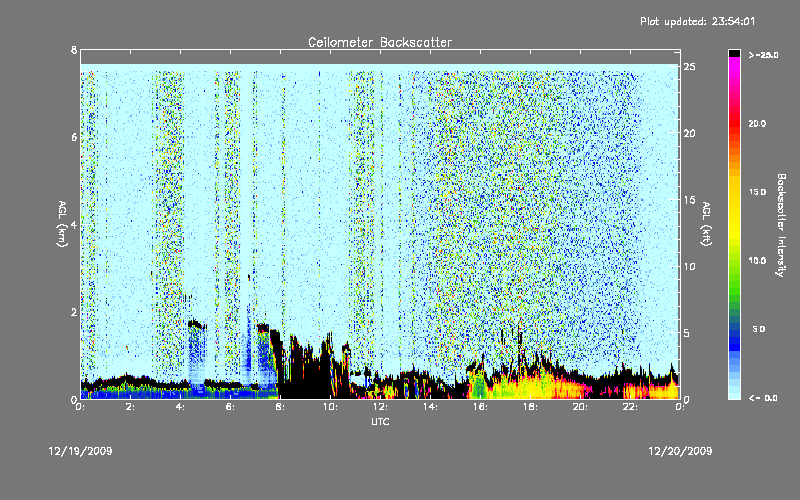Select the "20:" hour tick on UTC axis
The height and width of the screenshot is (500, 800).
580,407
